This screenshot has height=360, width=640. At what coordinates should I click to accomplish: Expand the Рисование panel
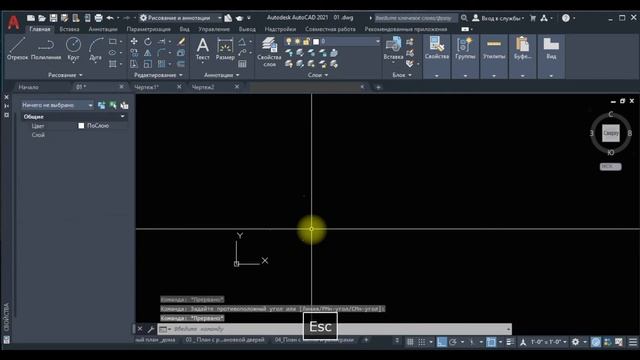[x=65, y=75]
